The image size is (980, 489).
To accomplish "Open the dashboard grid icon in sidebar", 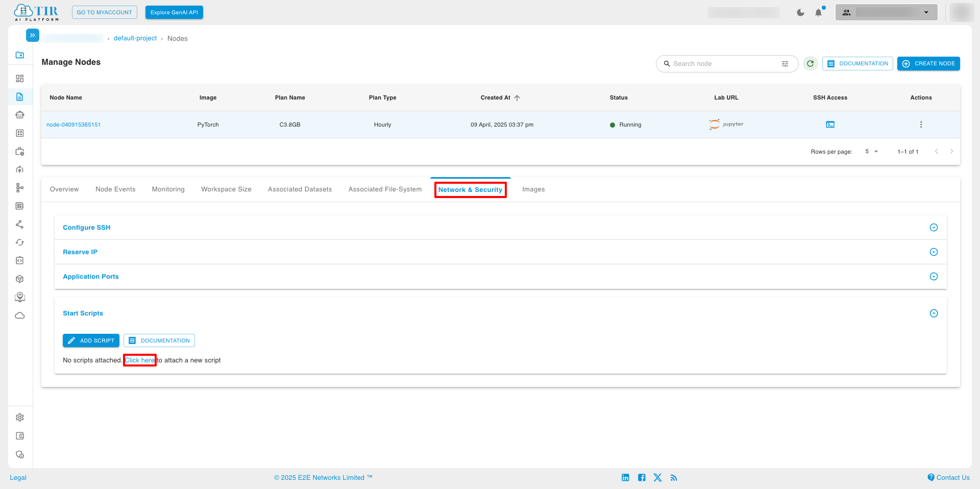I will pyautogui.click(x=20, y=79).
